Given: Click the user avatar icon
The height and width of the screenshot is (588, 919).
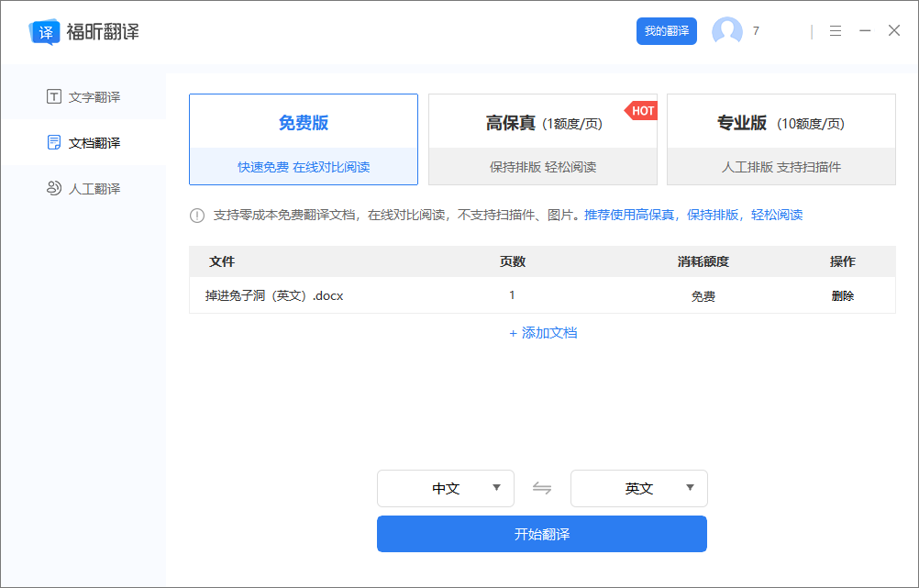Looking at the screenshot, I should pyautogui.click(x=727, y=30).
